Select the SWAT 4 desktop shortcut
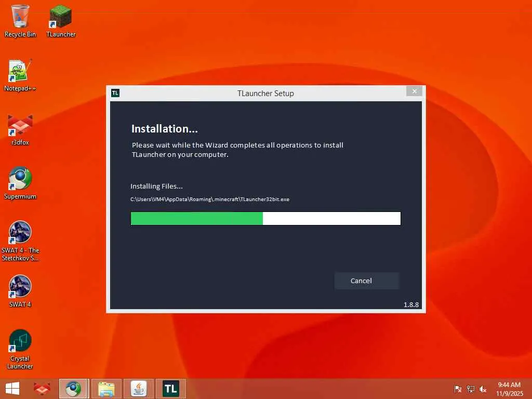Screen dimensions: 532x399 point(20,291)
